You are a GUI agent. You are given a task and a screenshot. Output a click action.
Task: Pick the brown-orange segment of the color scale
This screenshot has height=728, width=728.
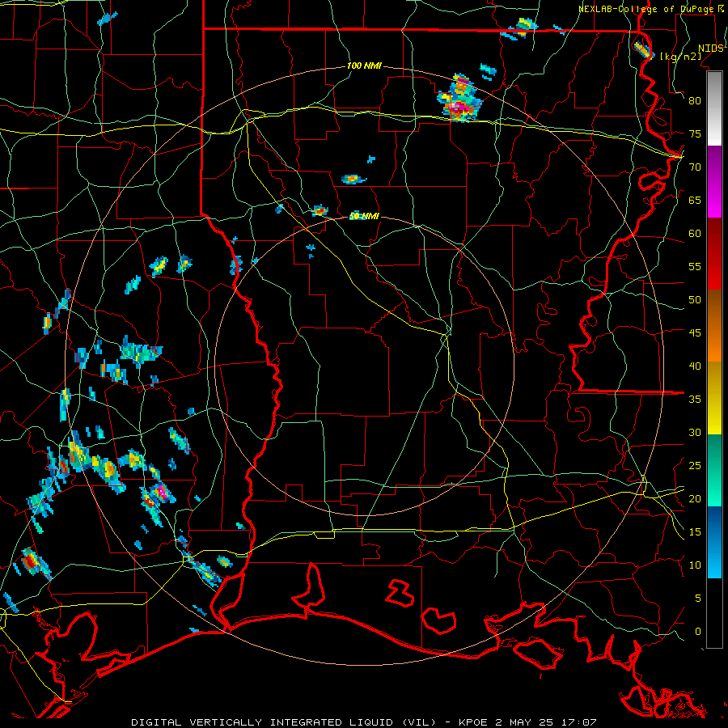coord(715,325)
